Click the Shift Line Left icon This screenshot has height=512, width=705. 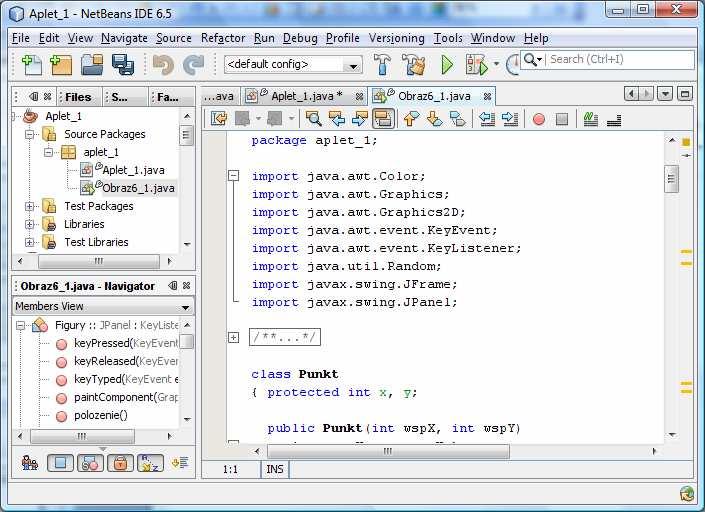pyautogui.click(x=487, y=119)
